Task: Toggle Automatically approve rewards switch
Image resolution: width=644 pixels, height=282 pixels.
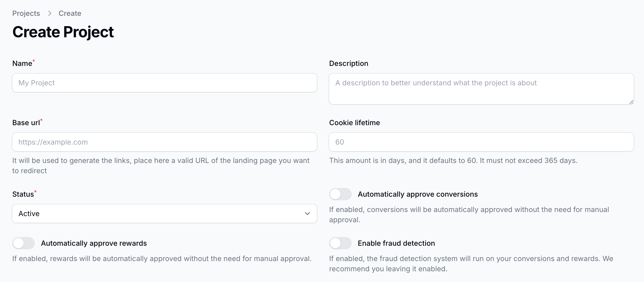Action: (x=24, y=243)
